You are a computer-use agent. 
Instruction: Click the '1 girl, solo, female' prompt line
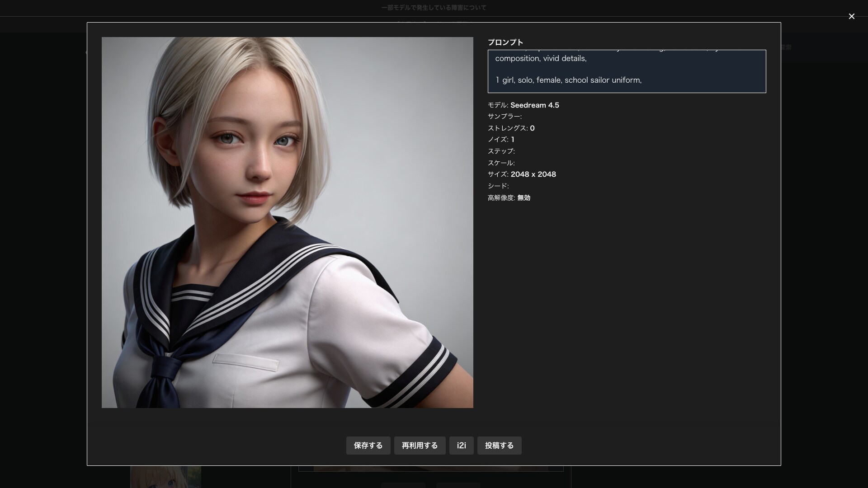pos(568,80)
